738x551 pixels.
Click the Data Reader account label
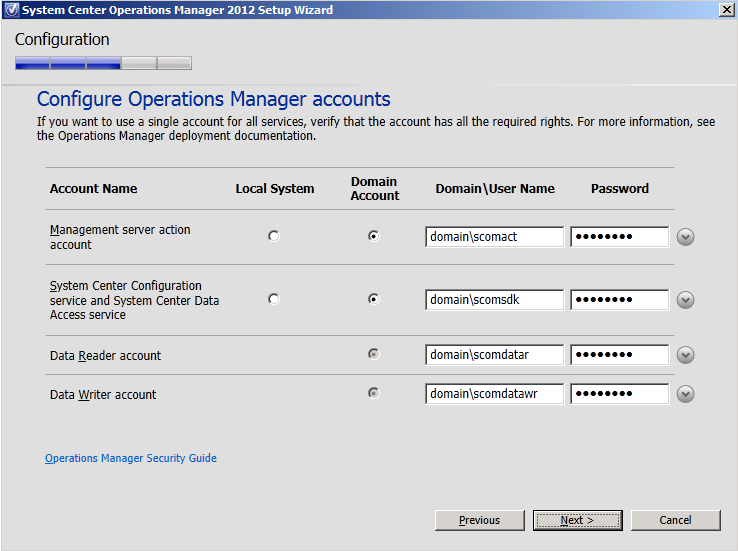tap(105, 356)
